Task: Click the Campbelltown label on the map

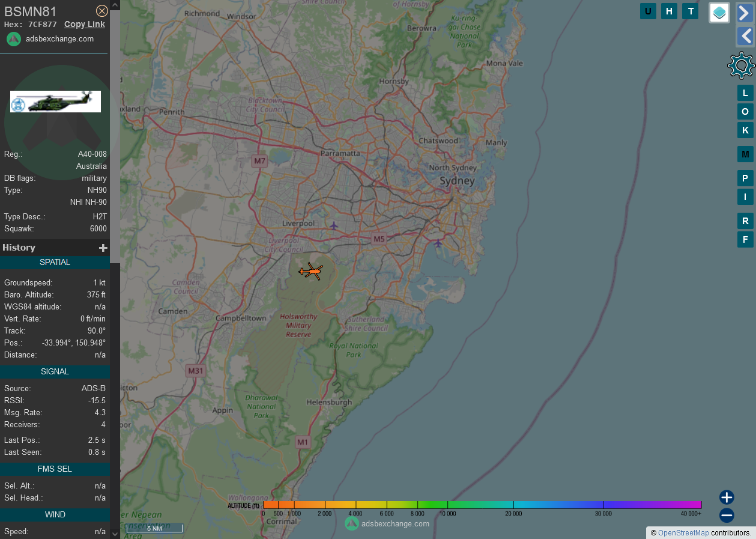Action: pyautogui.click(x=241, y=318)
